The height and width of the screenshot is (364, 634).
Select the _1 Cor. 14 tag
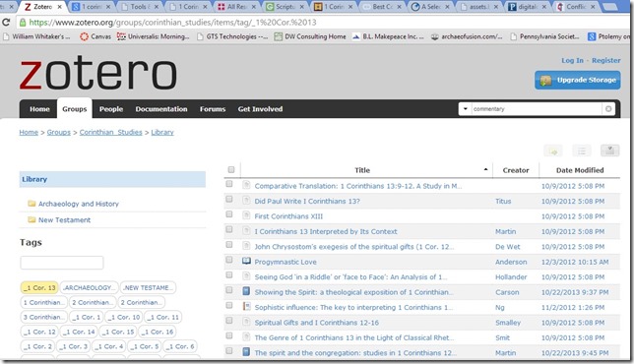click(79, 332)
